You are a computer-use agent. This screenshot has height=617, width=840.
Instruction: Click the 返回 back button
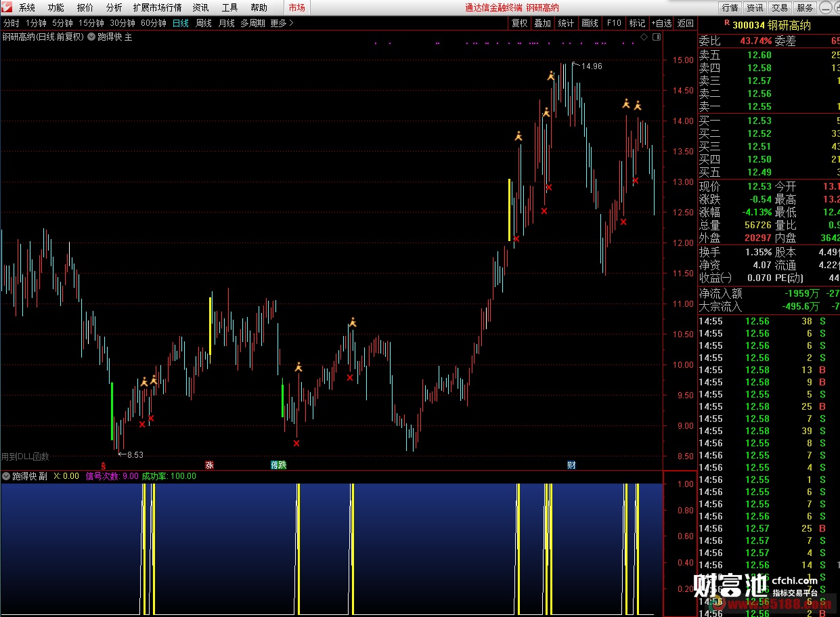(x=685, y=23)
